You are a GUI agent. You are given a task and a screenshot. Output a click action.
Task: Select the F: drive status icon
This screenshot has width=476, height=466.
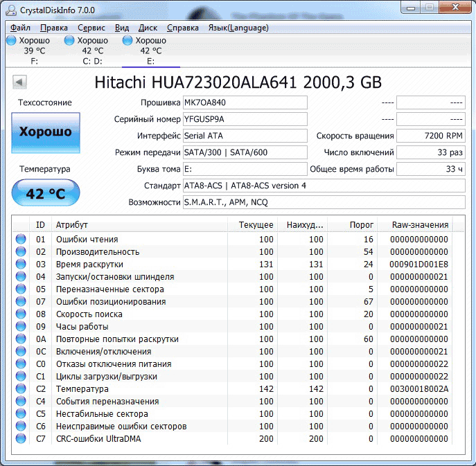click(x=10, y=41)
